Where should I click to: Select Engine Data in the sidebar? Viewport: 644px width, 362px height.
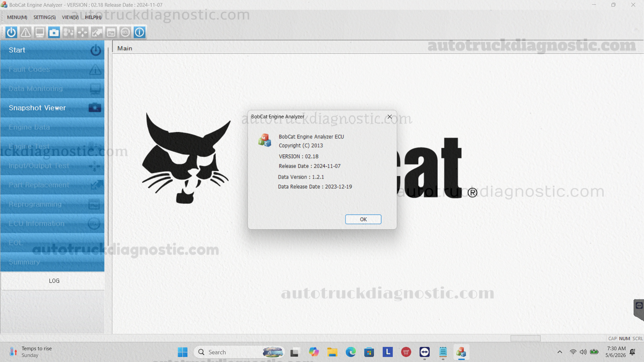[x=52, y=127]
